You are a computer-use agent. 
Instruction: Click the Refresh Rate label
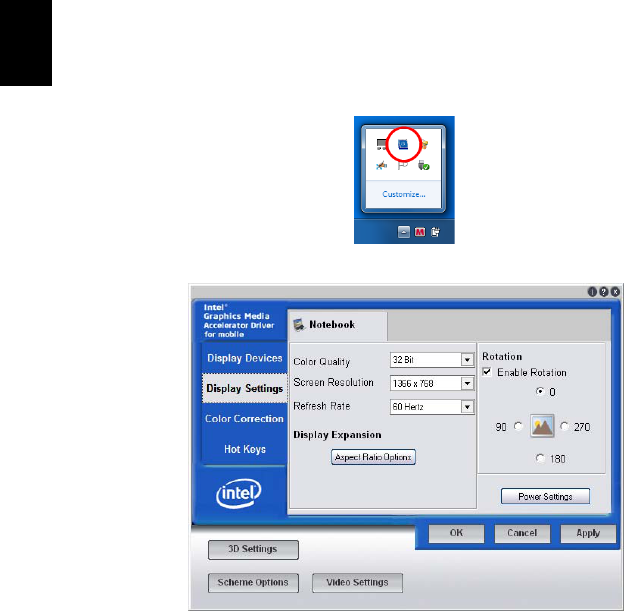click(x=322, y=406)
